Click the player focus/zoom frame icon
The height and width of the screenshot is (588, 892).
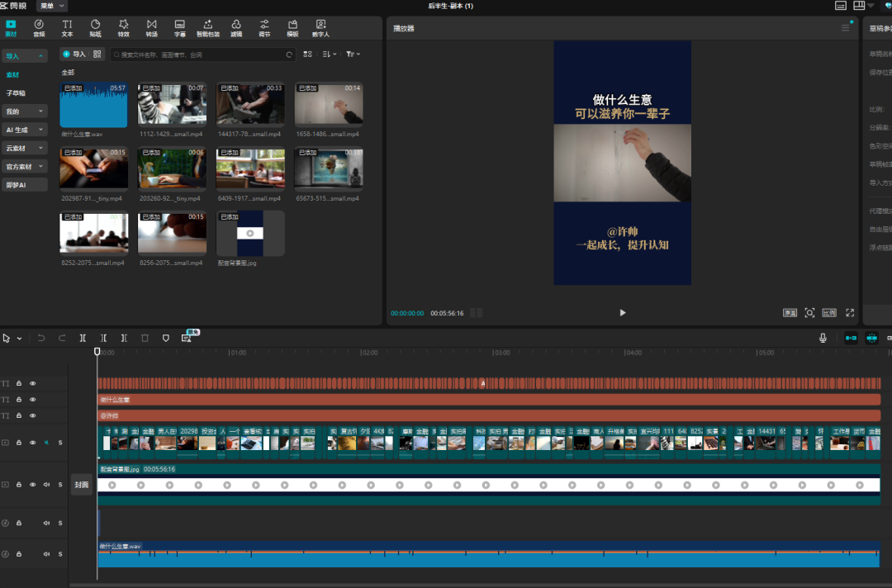pyautogui.click(x=809, y=313)
